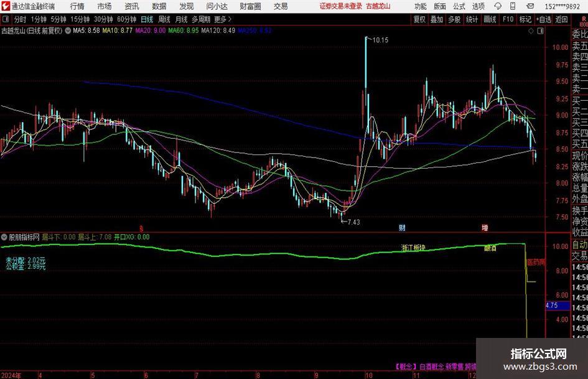Switch to 1分钟 period tab
Image resolution: width=588 pixels, height=379 pixels.
pos(39,19)
